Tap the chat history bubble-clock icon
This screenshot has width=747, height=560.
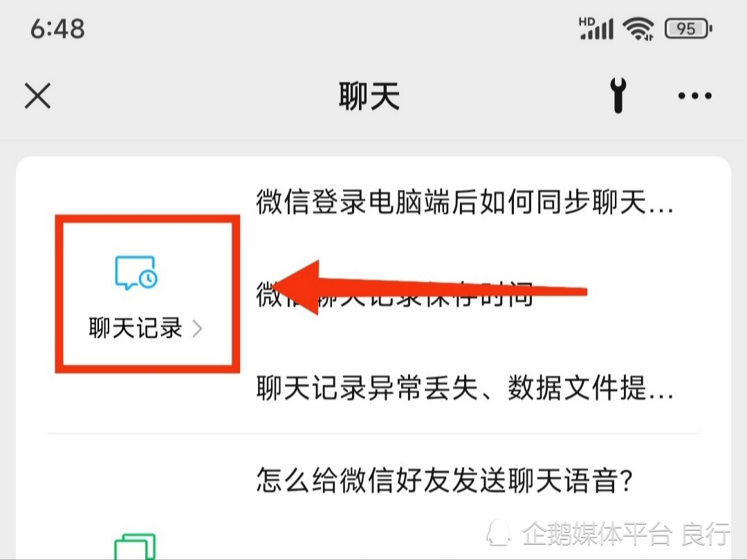pyautogui.click(x=136, y=273)
